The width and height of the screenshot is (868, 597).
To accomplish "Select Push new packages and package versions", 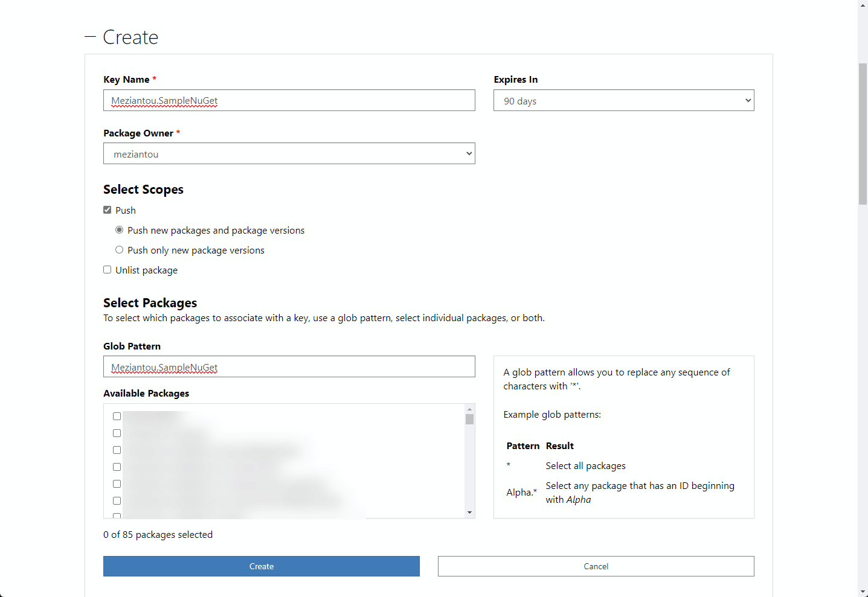I will [x=120, y=230].
